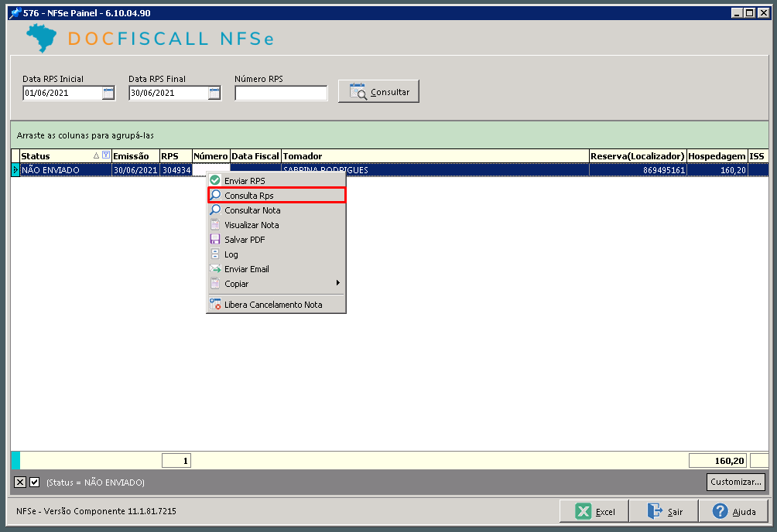Click envelope icon beside Enviar Email
Image resolution: width=777 pixels, height=532 pixels.
[215, 268]
